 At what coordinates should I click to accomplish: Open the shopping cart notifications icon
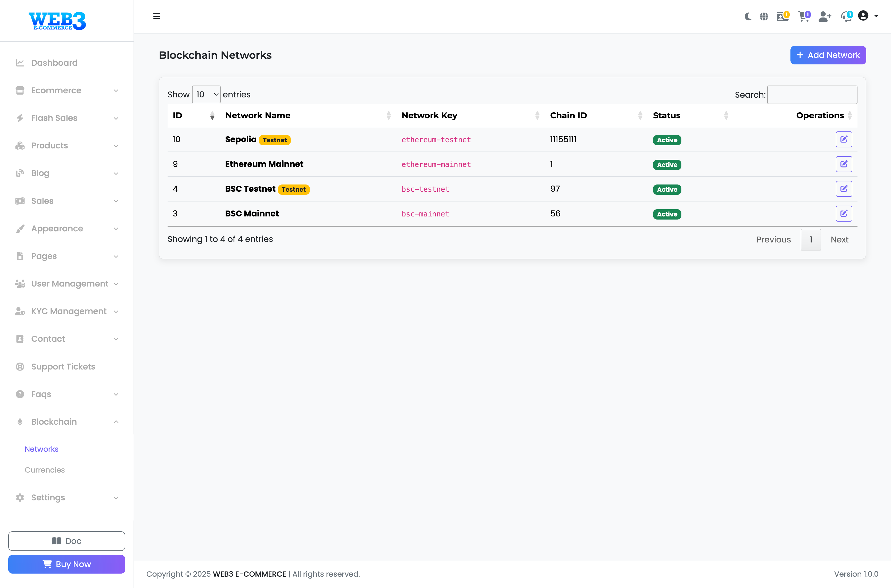(x=803, y=16)
